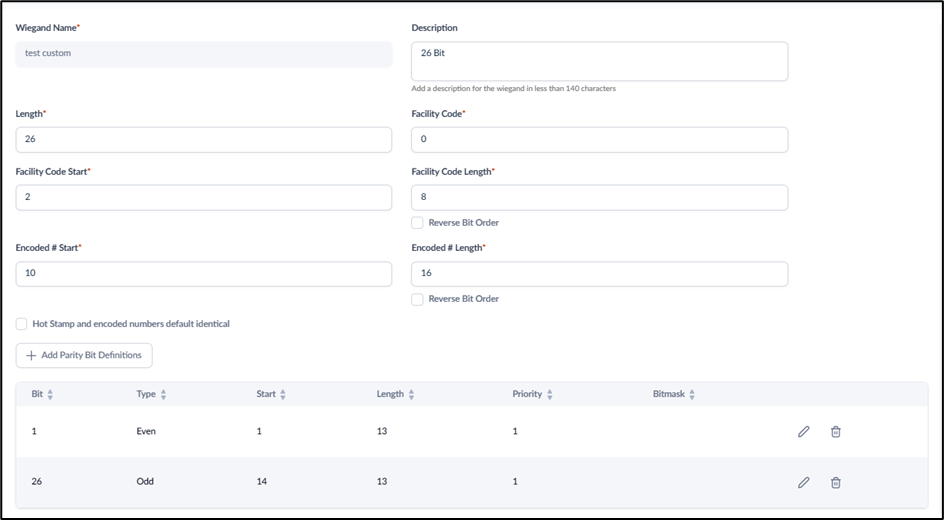This screenshot has height=520, width=944.
Task: Delete the Odd parity bit row
Action: 836,482
